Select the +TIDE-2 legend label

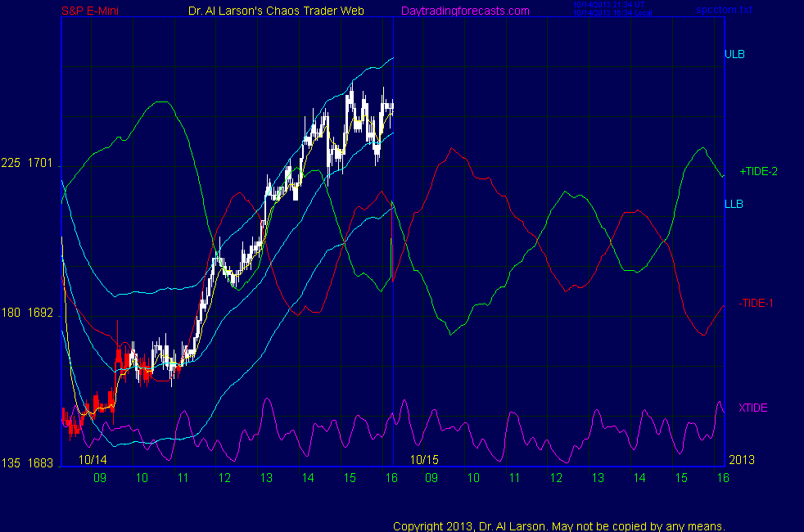pyautogui.click(x=758, y=171)
